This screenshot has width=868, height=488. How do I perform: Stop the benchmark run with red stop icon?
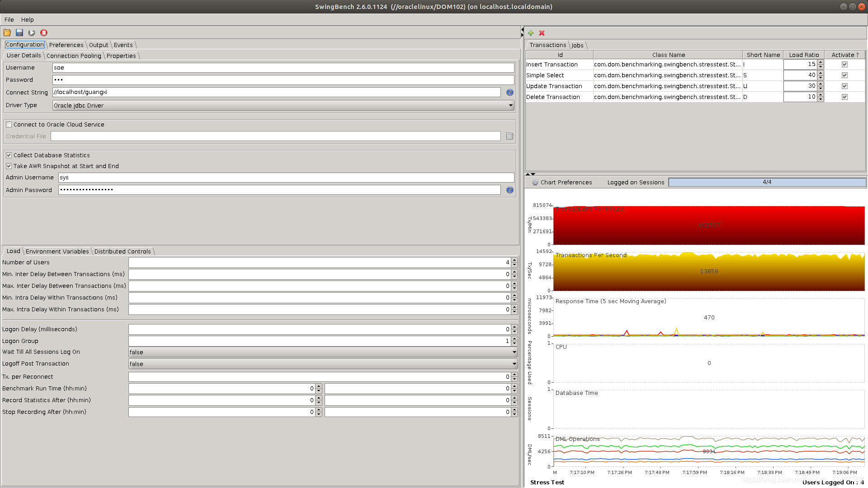(x=44, y=33)
